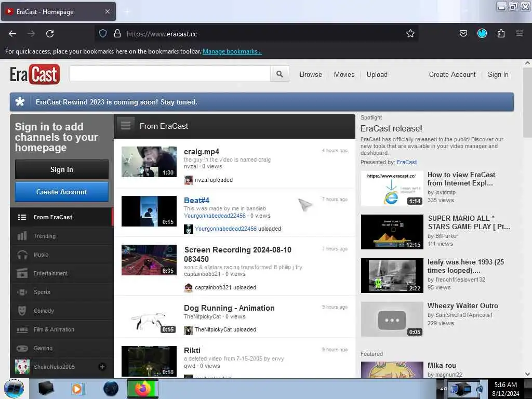Click the browser address bar
532x399 pixels.
[256, 34]
